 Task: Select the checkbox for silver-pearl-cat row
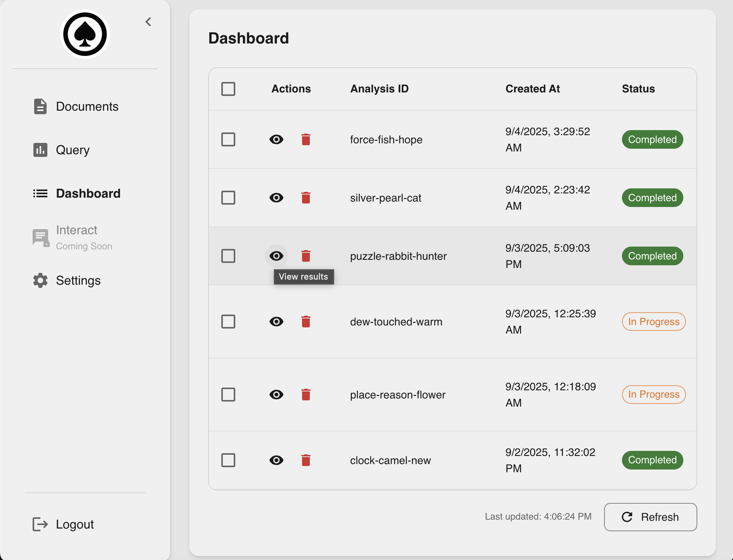click(228, 197)
